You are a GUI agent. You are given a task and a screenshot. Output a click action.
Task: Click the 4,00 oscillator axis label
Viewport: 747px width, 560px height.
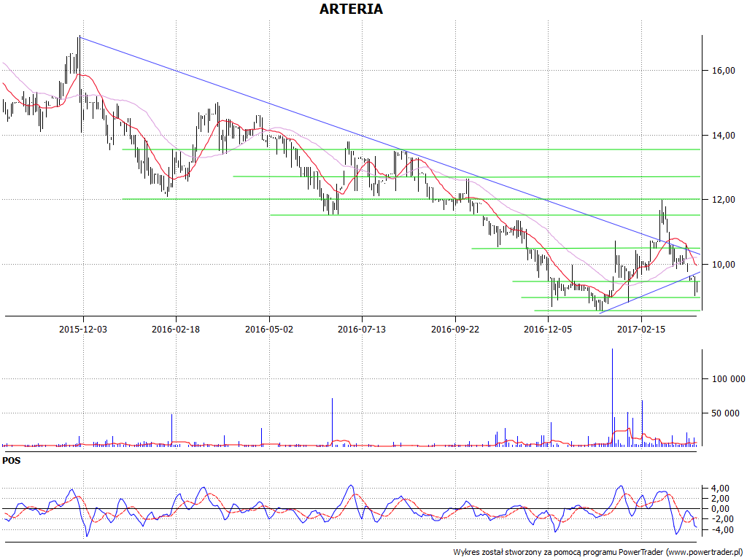click(x=719, y=489)
